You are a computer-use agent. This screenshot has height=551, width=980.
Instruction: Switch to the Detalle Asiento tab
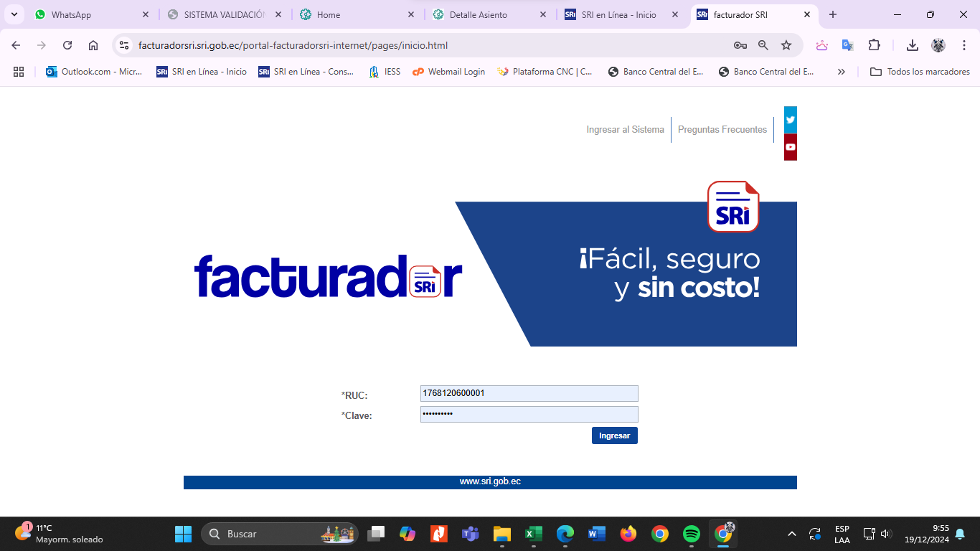(488, 14)
